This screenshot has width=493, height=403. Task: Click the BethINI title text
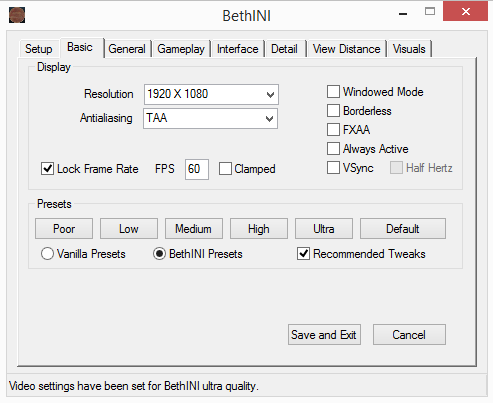(246, 16)
